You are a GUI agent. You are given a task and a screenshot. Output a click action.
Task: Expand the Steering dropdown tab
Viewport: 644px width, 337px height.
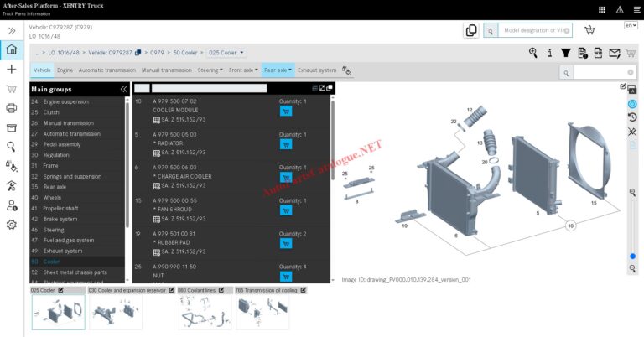tap(210, 70)
